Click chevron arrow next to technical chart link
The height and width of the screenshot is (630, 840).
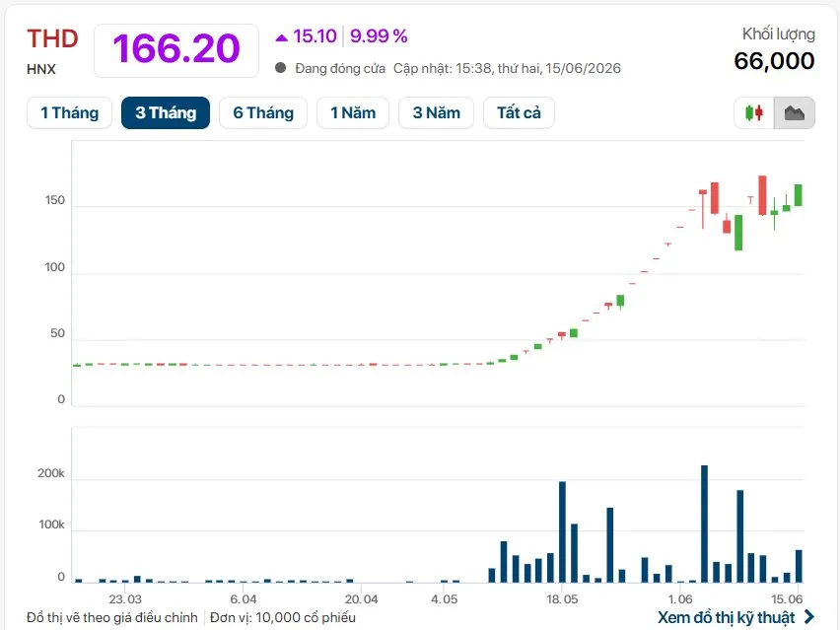click(808, 617)
